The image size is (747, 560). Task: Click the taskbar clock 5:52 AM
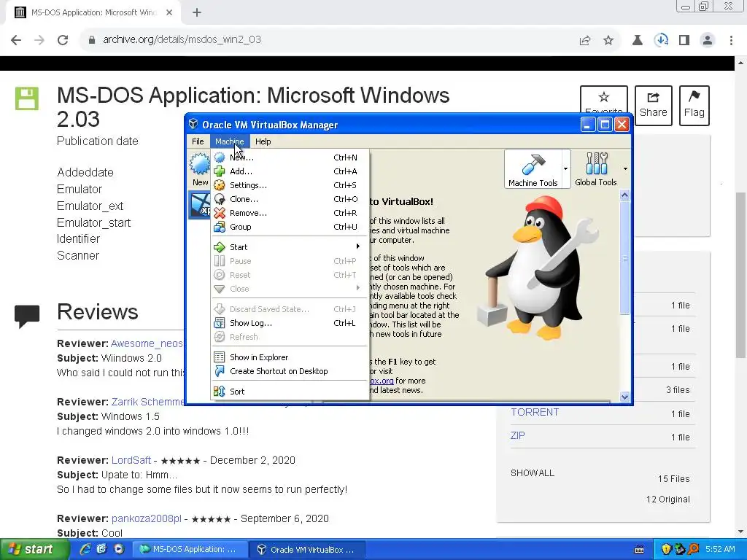[720, 549]
